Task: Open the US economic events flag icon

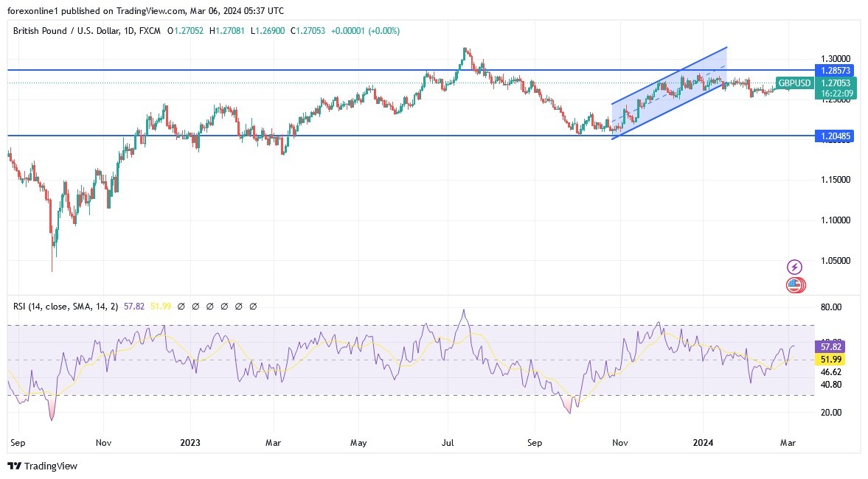Action: pos(795,285)
